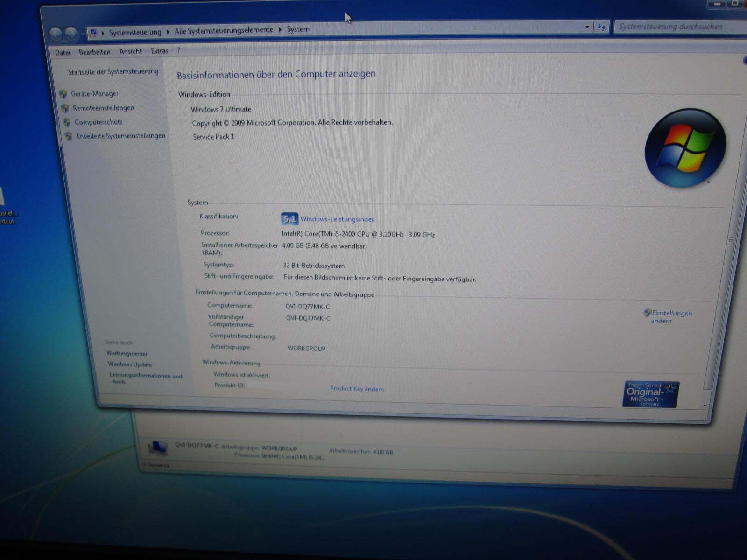Click the Forward navigation arrow button
Viewport: 747px width, 560px height.
tap(71, 34)
